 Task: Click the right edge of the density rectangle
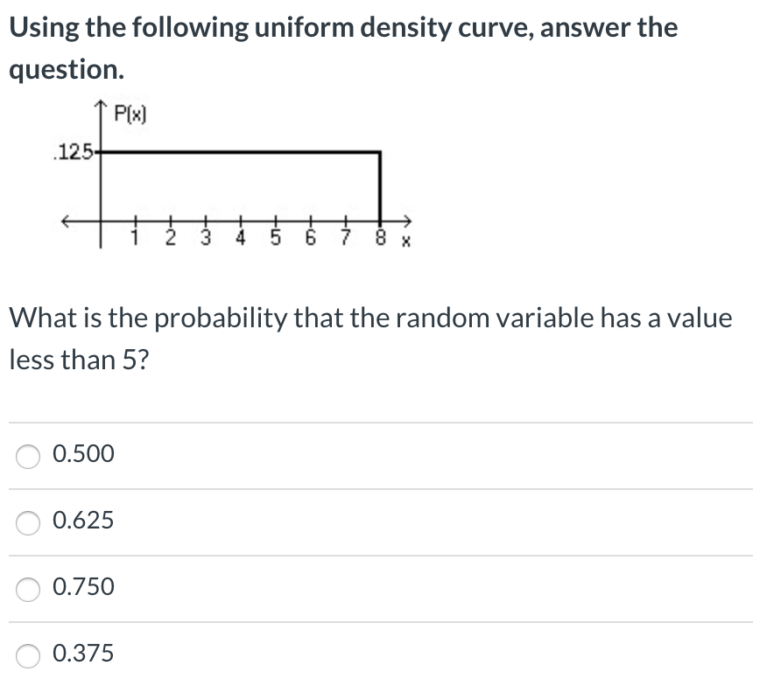point(380,185)
